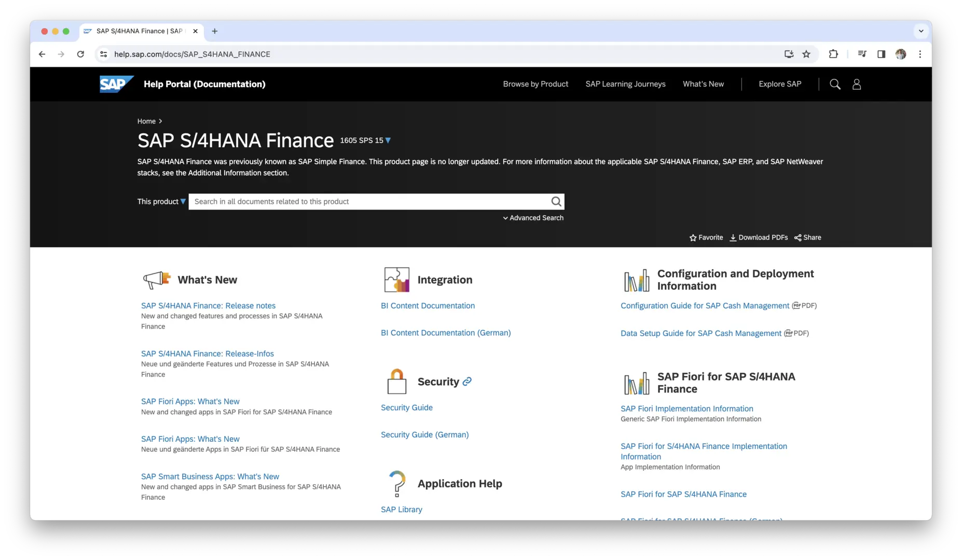The height and width of the screenshot is (560, 962).
Task: Open the 1605 SPS 15 version dropdown
Action: pos(365,141)
